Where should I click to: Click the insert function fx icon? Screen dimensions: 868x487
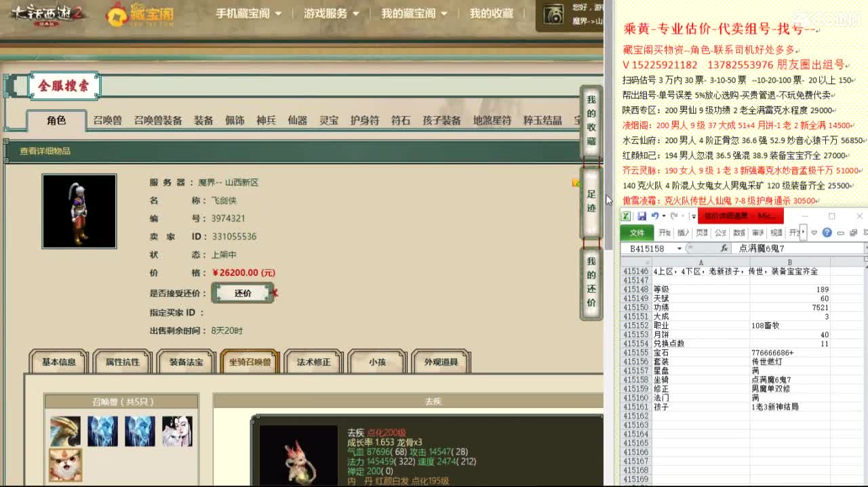tap(724, 248)
